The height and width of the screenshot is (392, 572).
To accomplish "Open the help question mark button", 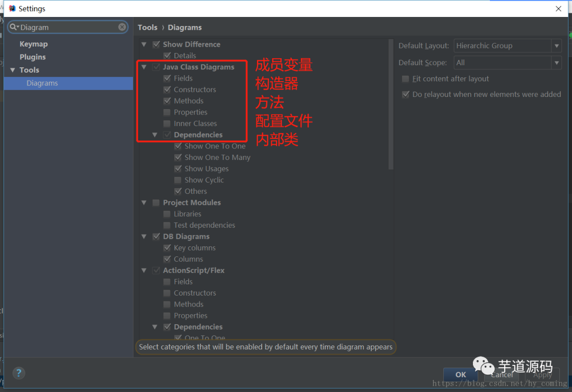I will click(x=19, y=372).
